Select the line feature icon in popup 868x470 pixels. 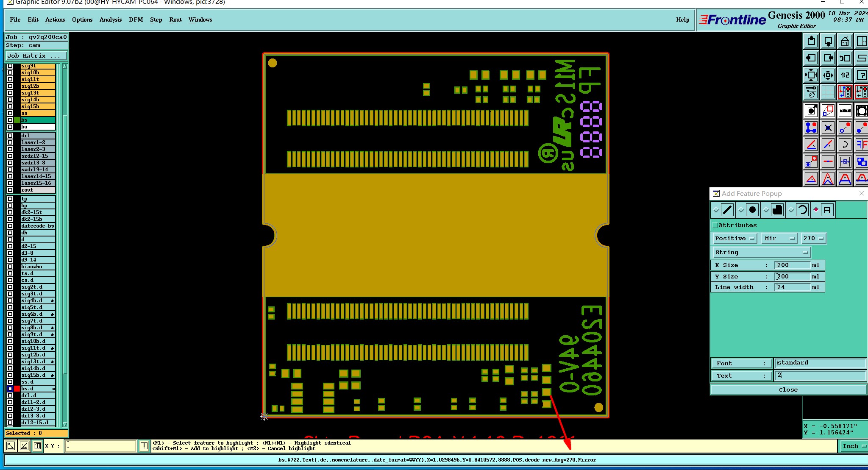[727, 210]
